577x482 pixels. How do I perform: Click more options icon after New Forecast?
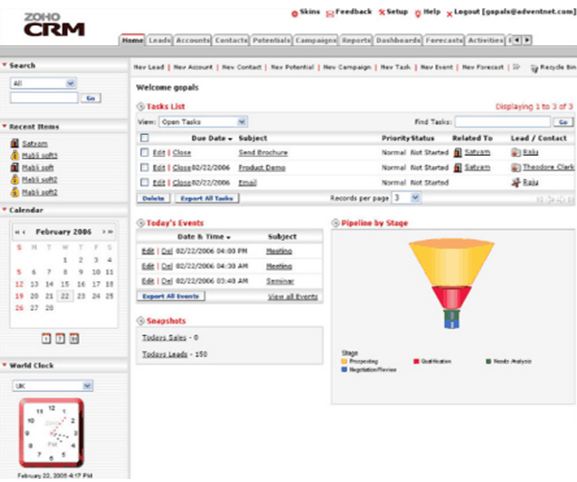point(516,67)
